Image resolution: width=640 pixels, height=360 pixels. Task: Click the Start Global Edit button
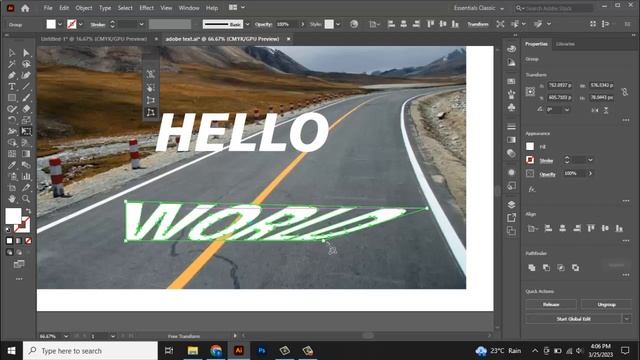[573, 319]
